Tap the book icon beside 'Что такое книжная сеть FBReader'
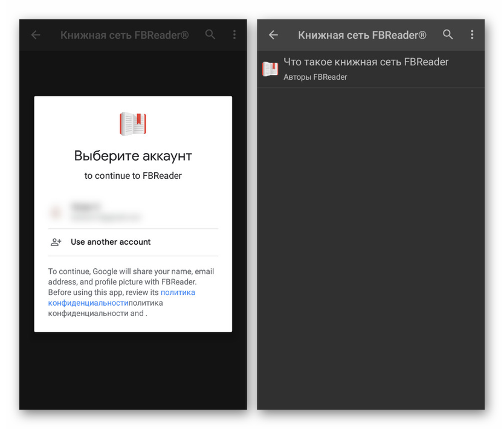Screen dimensions: 504x429 [x=270, y=69]
